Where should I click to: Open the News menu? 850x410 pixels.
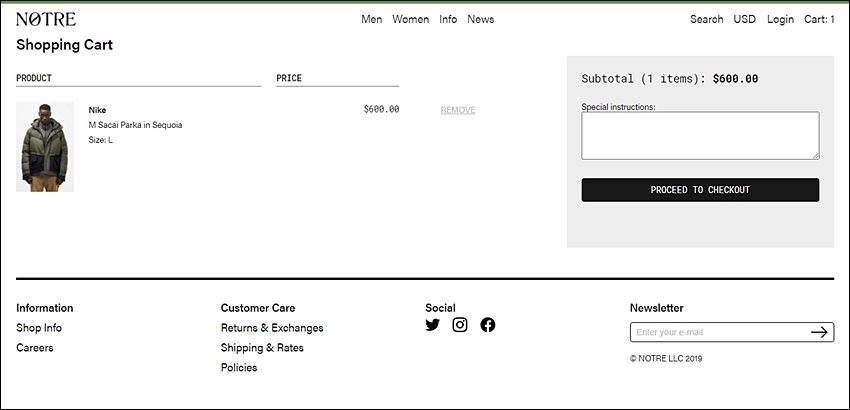point(481,19)
